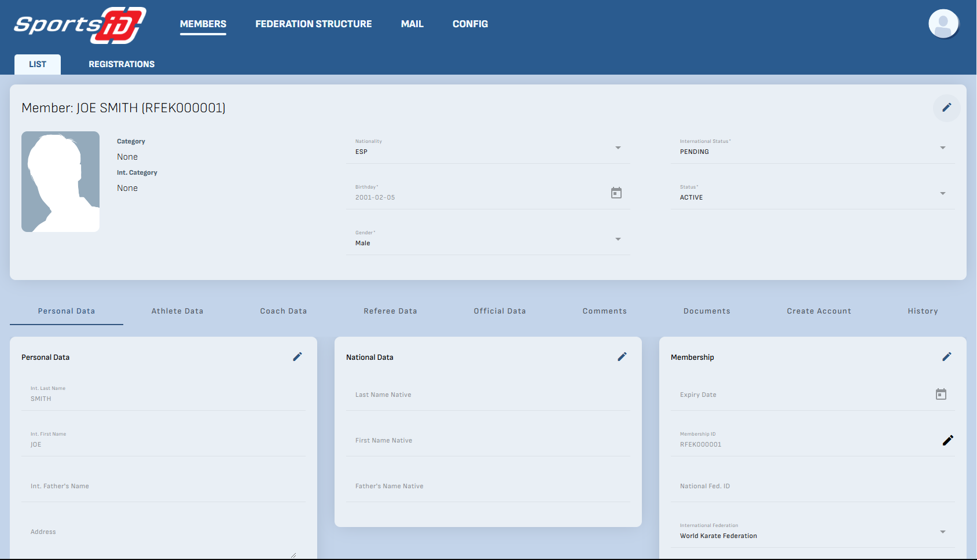
Task: Click pencil icon beside Membership ID
Action: [x=947, y=440]
